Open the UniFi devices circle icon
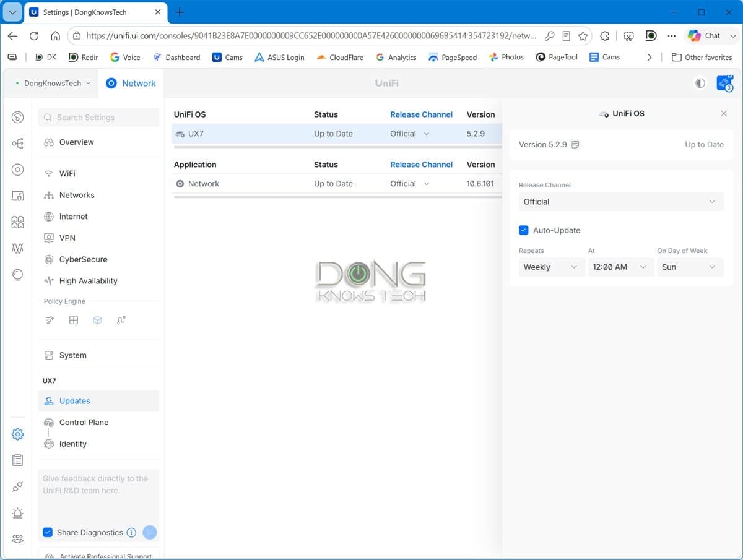The height and width of the screenshot is (560, 743). pos(17,170)
